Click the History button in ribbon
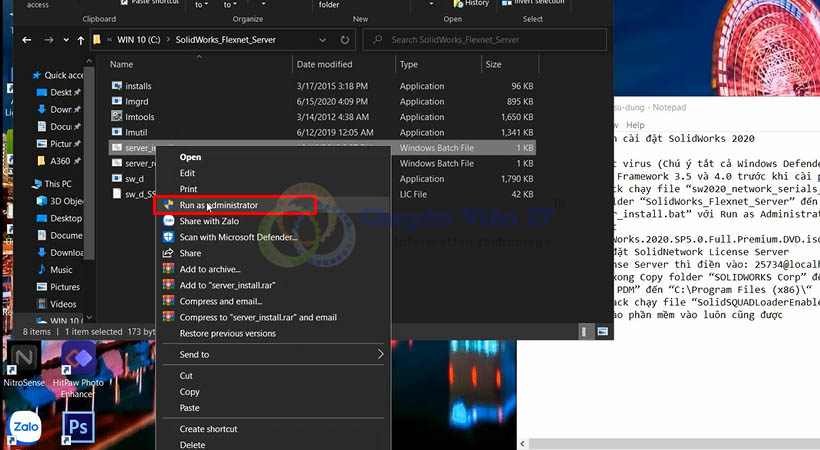 click(x=476, y=4)
